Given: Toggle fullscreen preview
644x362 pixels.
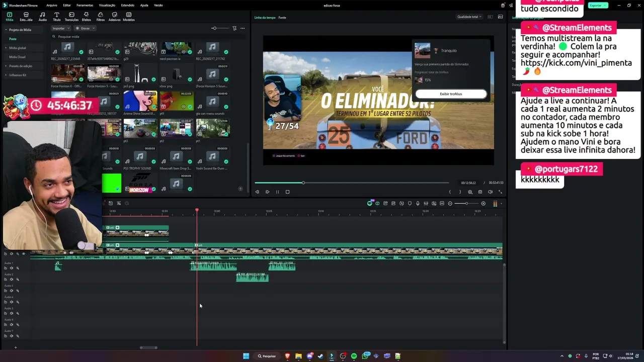Looking at the screenshot, I should 500,192.
